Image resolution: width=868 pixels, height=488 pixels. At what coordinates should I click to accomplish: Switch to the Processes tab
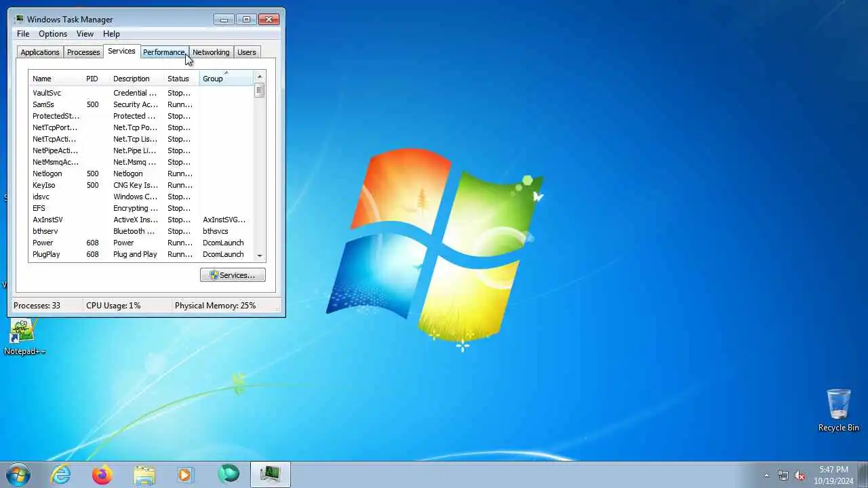pyautogui.click(x=83, y=52)
